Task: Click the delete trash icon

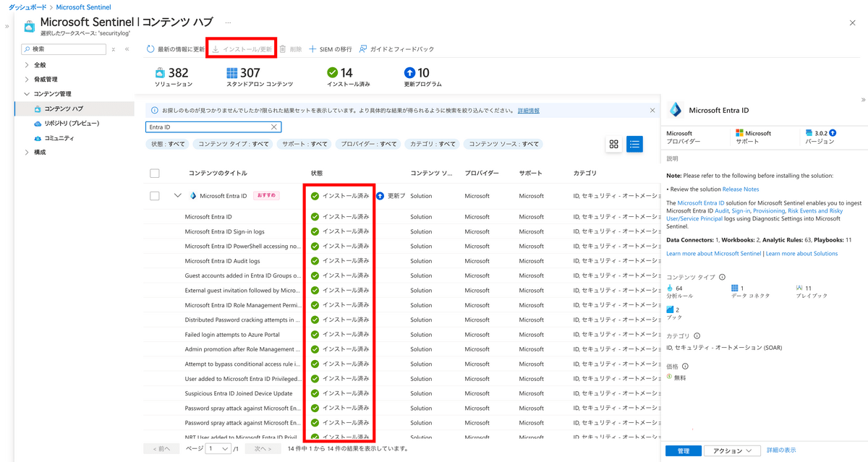Action: click(283, 49)
